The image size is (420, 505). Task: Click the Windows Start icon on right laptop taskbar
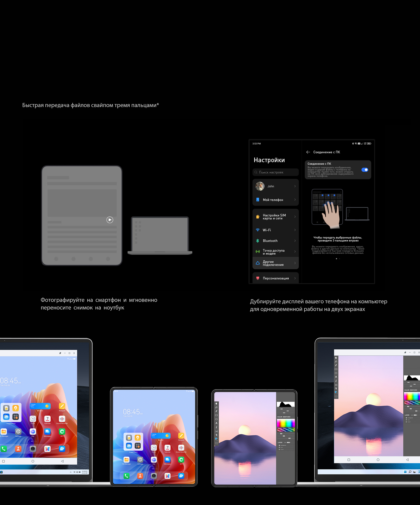405,472
